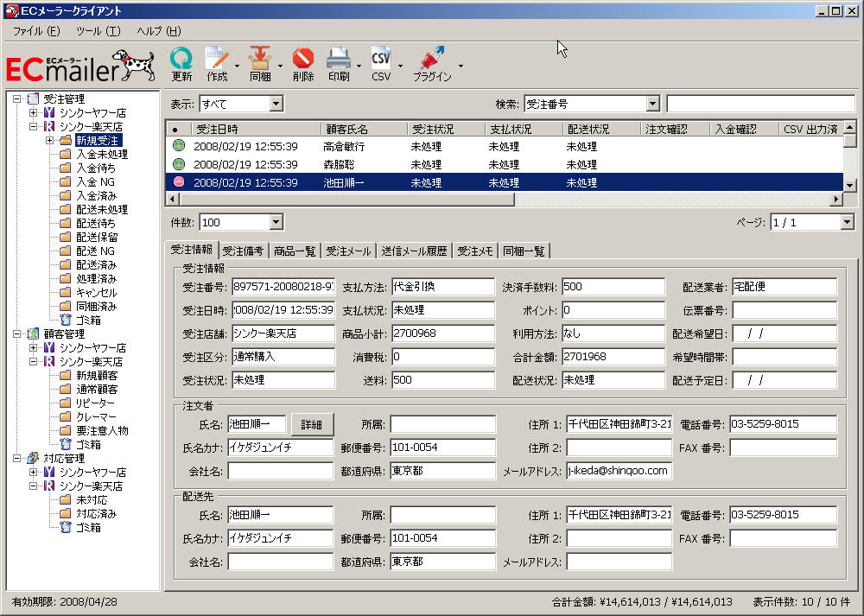The height and width of the screenshot is (616, 864).
Task: Sort by the 受注状況 column header
Action: click(446, 129)
